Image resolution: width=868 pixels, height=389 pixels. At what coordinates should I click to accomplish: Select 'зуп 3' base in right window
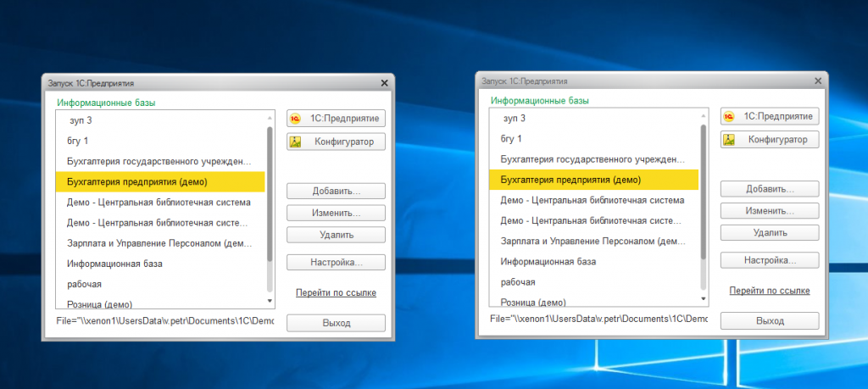(594, 118)
